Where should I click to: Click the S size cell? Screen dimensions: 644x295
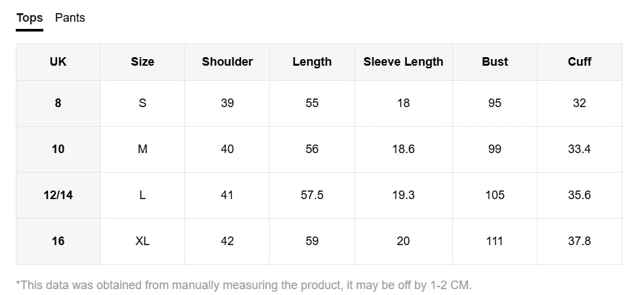tap(142, 103)
